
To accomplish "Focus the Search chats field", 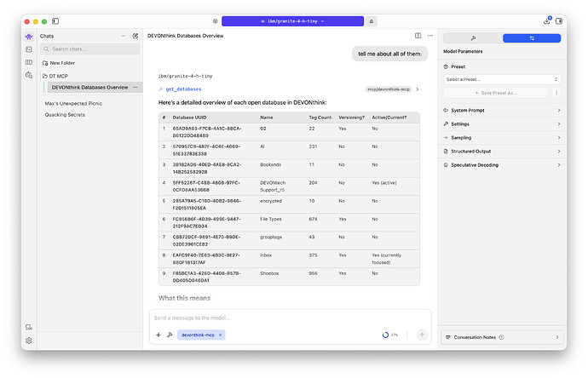I will (x=90, y=49).
